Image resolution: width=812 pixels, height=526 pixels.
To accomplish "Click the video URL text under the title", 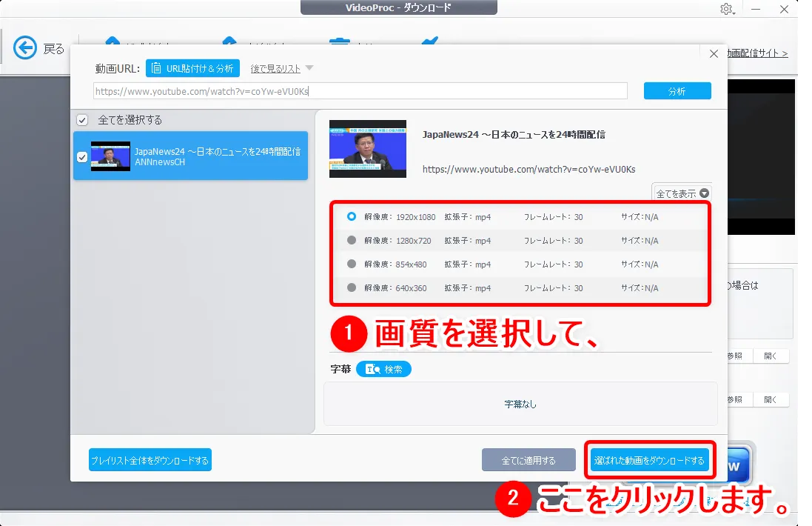I will (529, 170).
